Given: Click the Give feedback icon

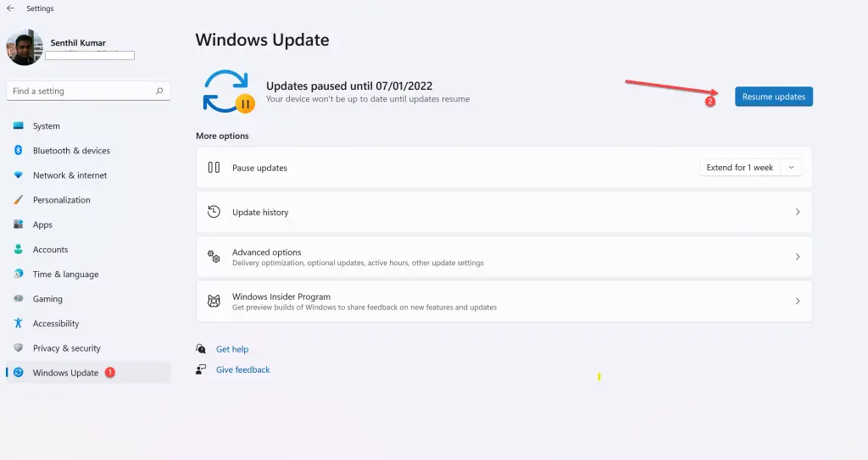Looking at the screenshot, I should pyautogui.click(x=201, y=369).
